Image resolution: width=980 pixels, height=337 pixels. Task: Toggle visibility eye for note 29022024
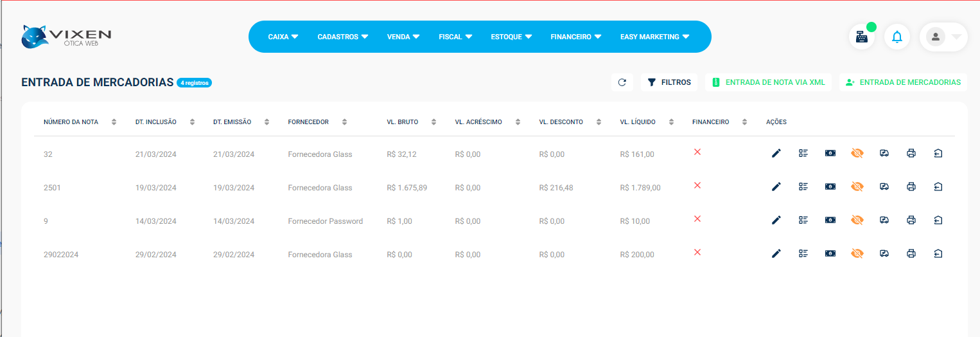(x=857, y=253)
